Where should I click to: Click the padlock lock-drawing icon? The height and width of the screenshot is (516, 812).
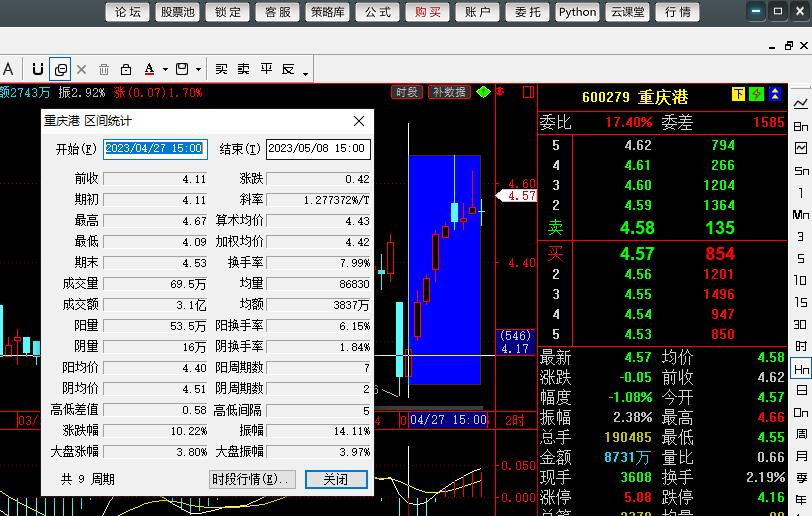click(x=126, y=69)
